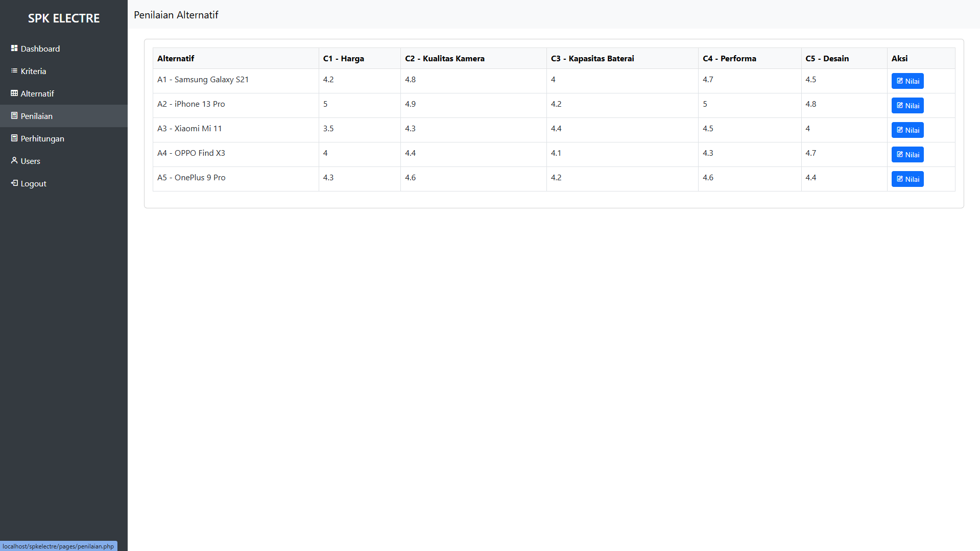Click 'A3 - Xiaomi Mi 11' cell
980x551 pixels.
pos(236,130)
